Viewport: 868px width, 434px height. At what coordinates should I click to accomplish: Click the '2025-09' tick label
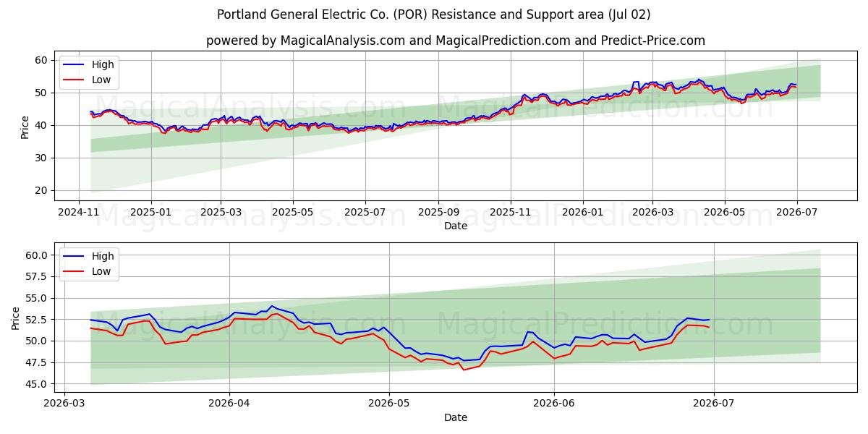coord(438,212)
